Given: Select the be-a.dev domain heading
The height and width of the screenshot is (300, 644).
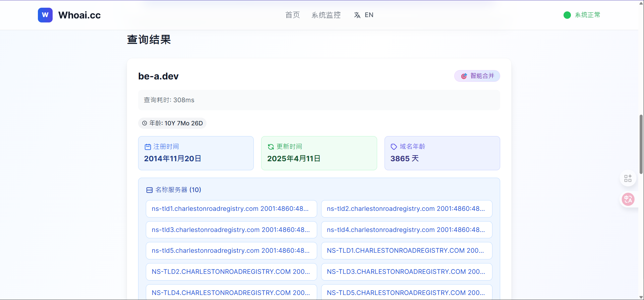Looking at the screenshot, I should 158,76.
